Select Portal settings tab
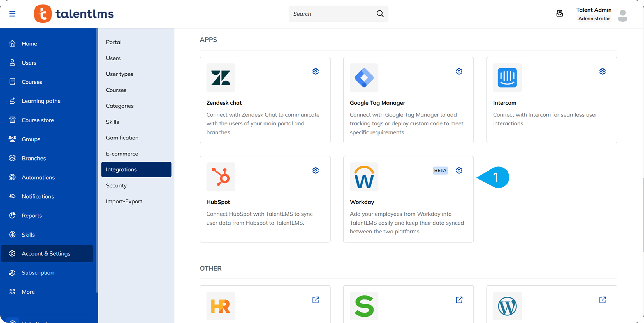This screenshot has width=644, height=323. coord(136,42)
